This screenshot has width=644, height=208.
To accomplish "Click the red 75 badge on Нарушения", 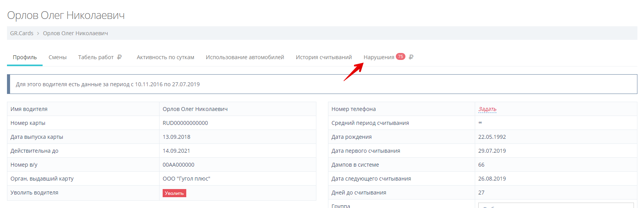I will pos(400,56).
